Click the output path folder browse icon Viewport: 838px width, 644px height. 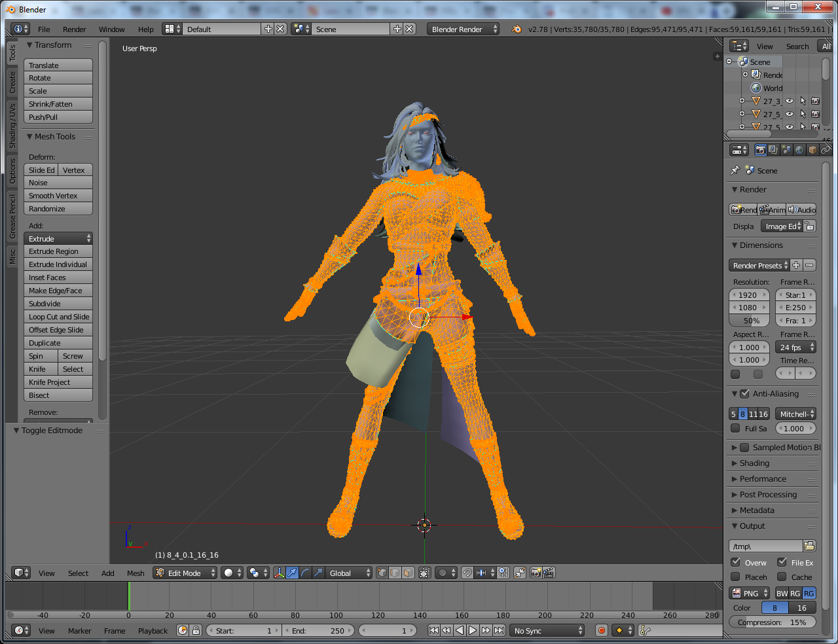(x=809, y=546)
